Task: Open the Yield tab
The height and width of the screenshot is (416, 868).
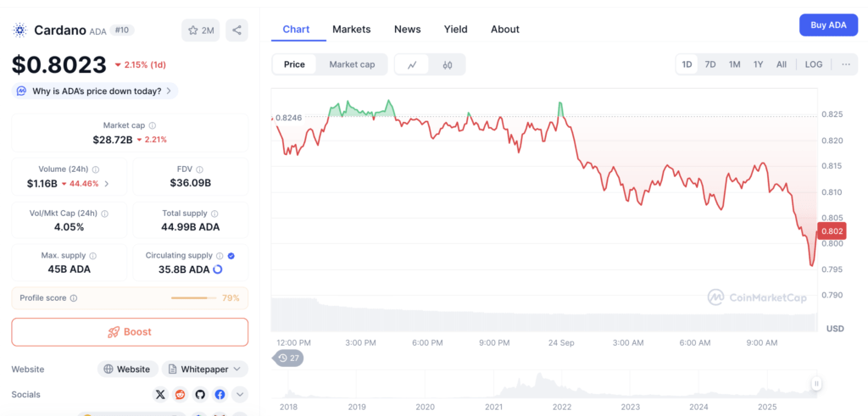Action: pos(455,30)
